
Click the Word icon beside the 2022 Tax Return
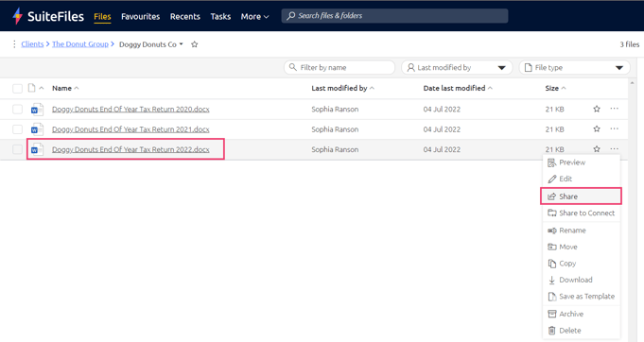coord(37,149)
